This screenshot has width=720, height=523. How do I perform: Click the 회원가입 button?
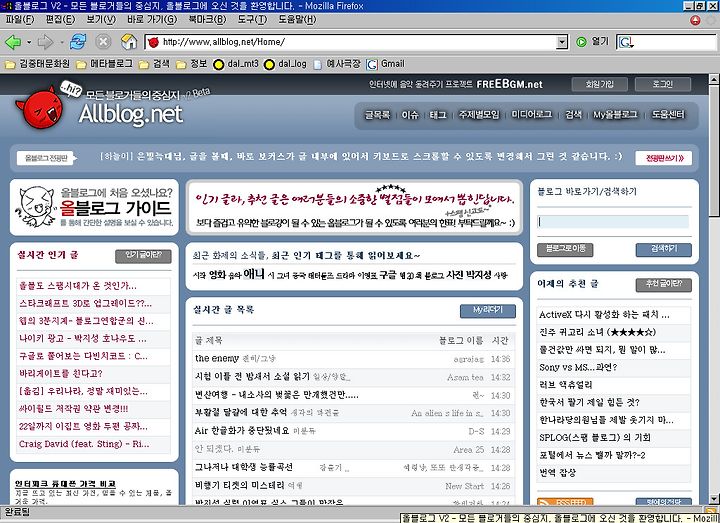tap(599, 84)
